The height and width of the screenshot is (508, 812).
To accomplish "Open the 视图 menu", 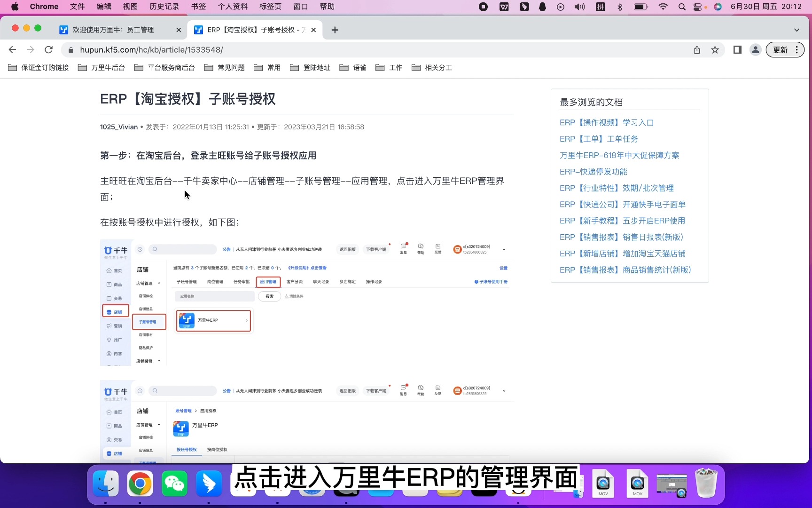I will [130, 7].
